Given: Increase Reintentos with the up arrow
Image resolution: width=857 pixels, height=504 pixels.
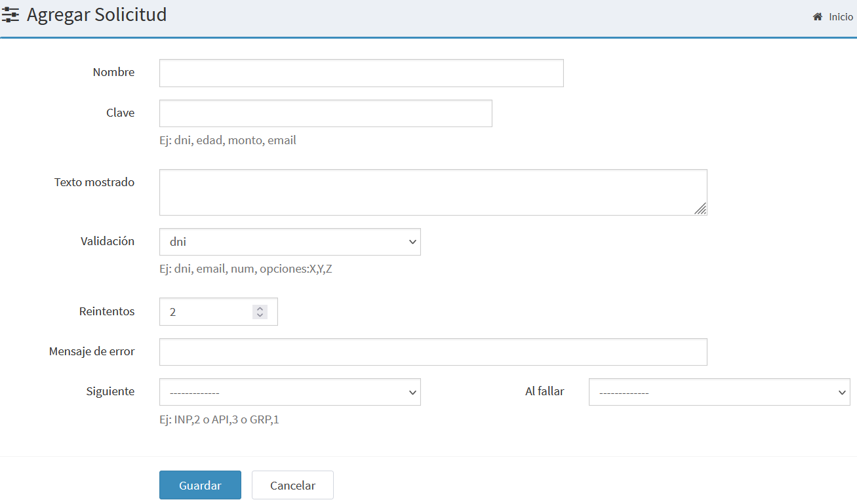Looking at the screenshot, I should (260, 309).
